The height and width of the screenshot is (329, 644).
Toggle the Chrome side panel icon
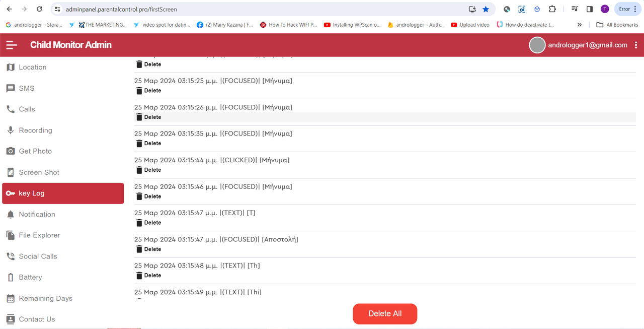coord(590,9)
